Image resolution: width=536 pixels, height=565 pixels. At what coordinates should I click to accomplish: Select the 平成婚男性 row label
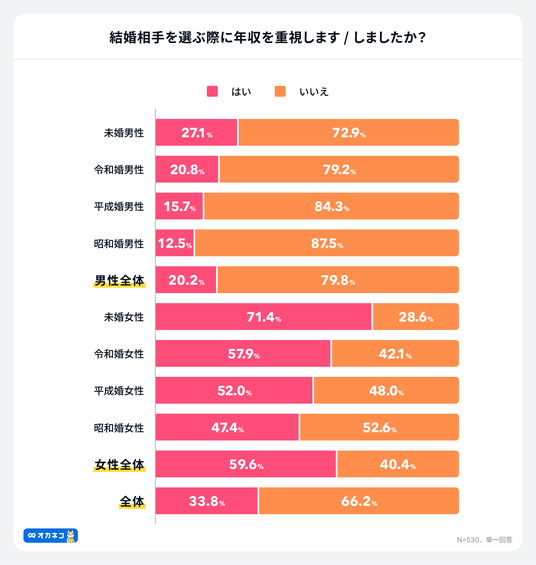119,206
